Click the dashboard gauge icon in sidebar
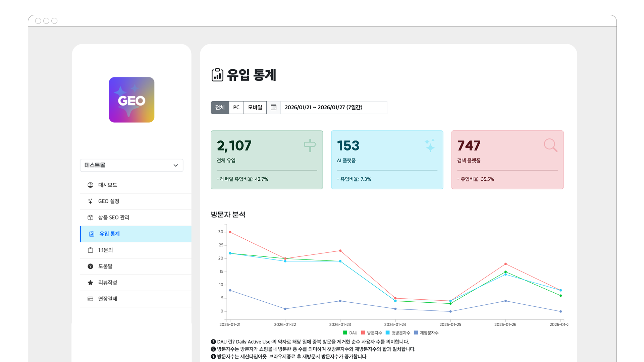This screenshot has height=362, width=644. [90, 185]
